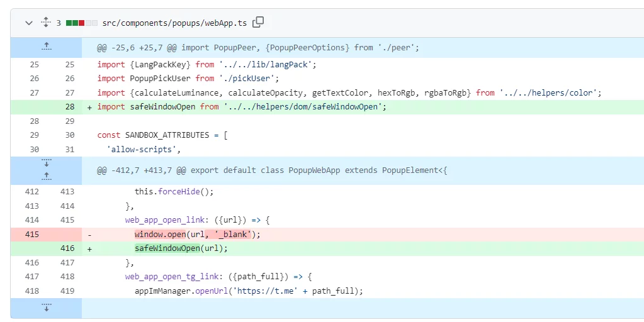Expand up arrow in middle hunk

(x=46, y=175)
